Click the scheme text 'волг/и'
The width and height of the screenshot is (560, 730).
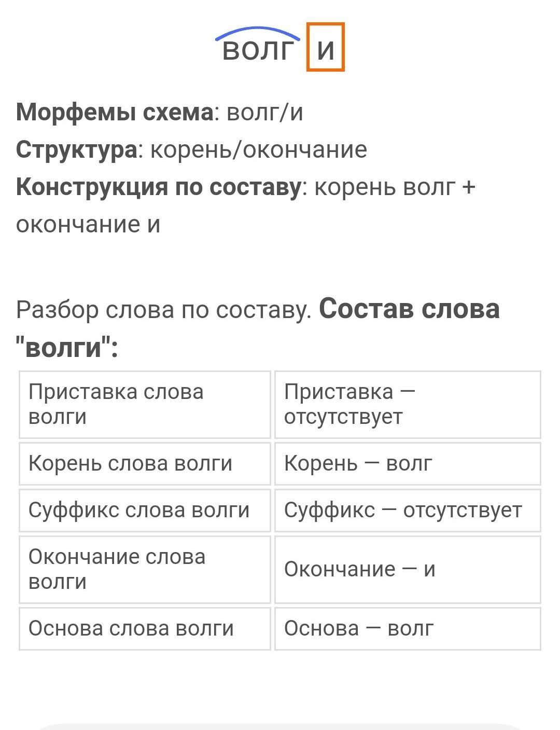coord(265,112)
